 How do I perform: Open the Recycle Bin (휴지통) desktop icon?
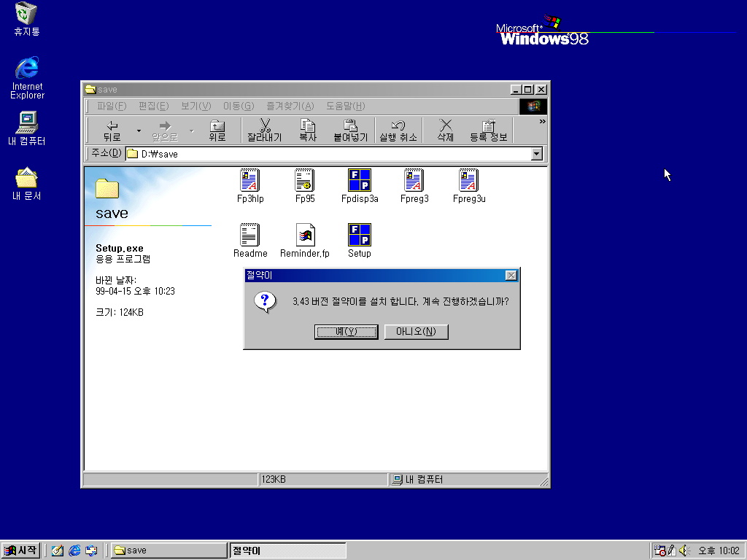point(27,19)
